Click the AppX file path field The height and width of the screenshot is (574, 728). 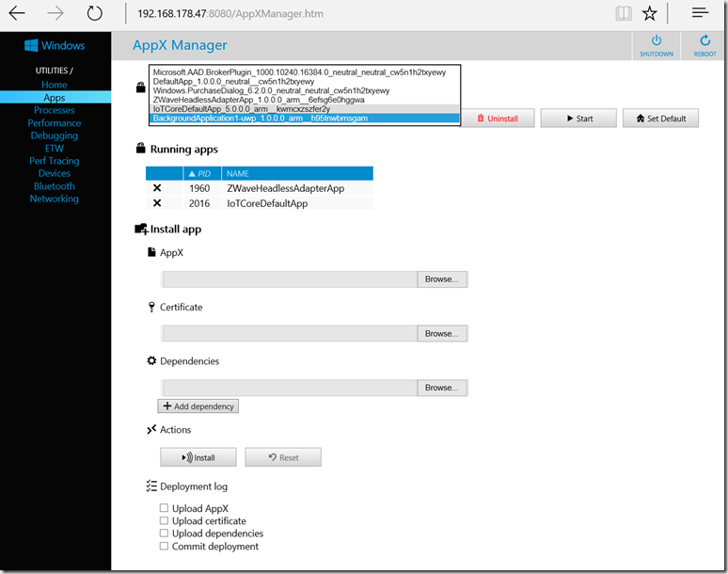291,279
